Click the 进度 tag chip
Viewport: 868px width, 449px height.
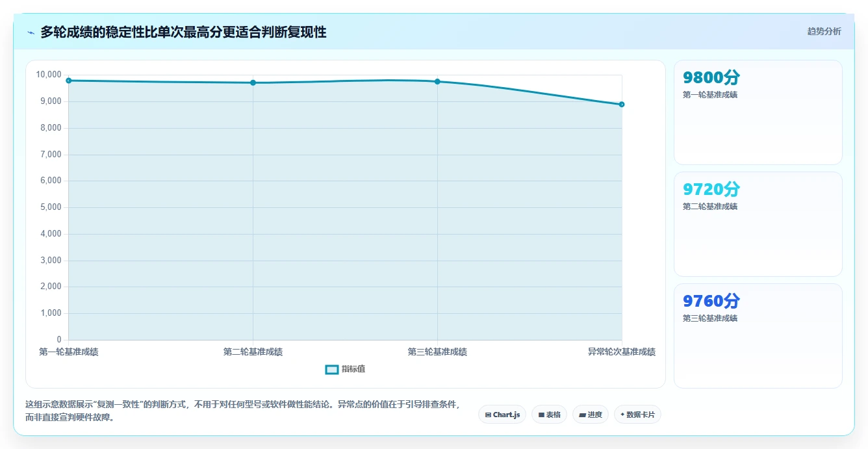coord(590,415)
